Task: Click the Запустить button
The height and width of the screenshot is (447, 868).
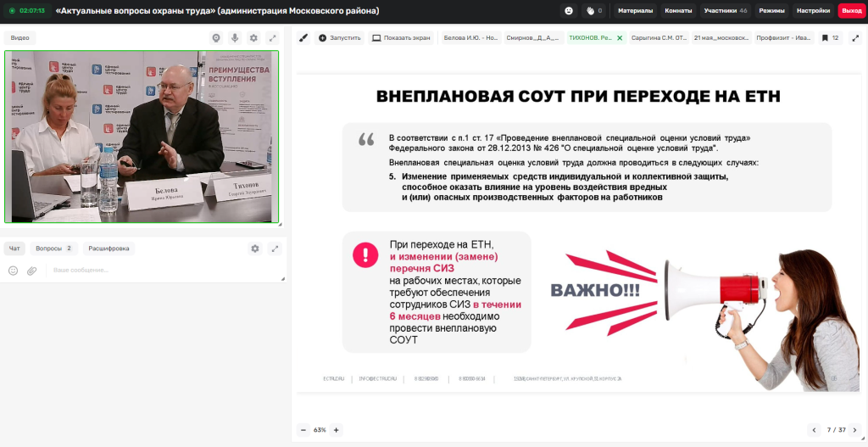Action: (x=340, y=37)
